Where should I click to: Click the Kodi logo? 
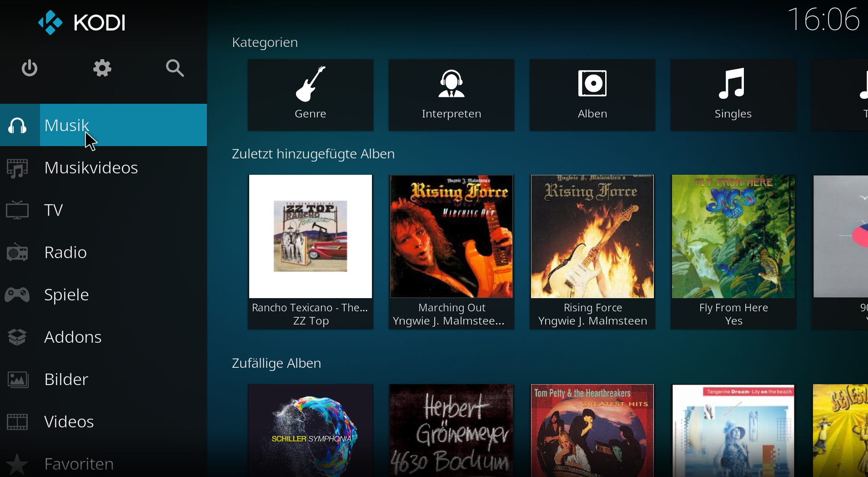[x=82, y=22]
